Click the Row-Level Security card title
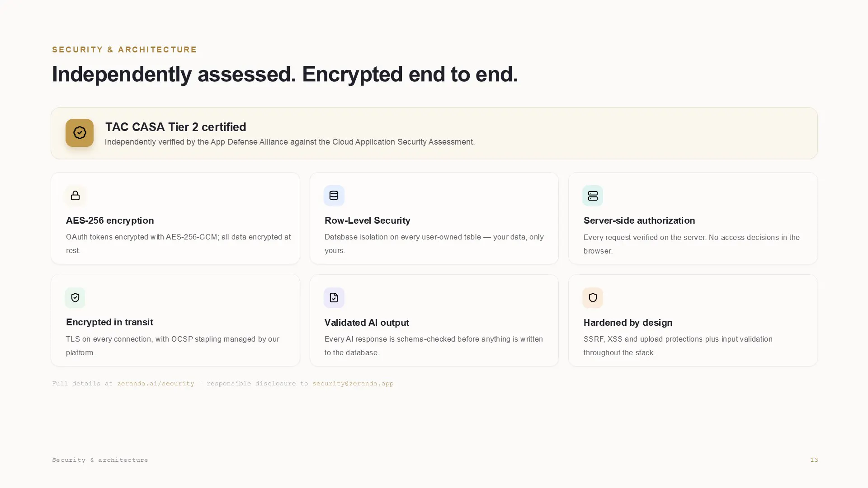This screenshot has width=868, height=488. click(x=368, y=221)
